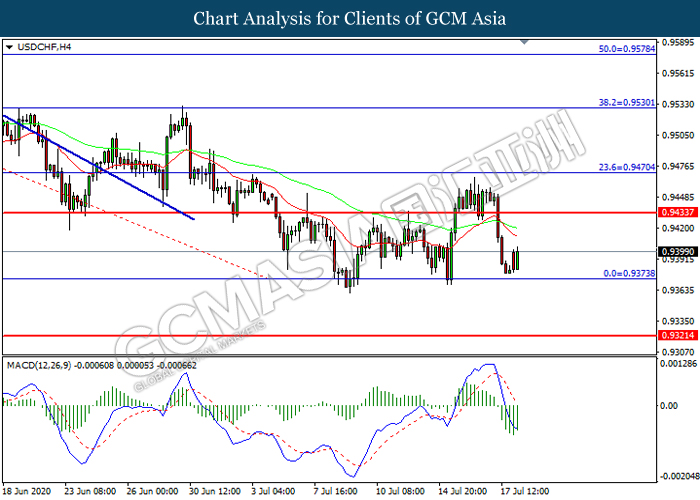This screenshot has height=500, width=700.
Task: Click the 3 Jul 04:00 time label
Action: coord(273,492)
